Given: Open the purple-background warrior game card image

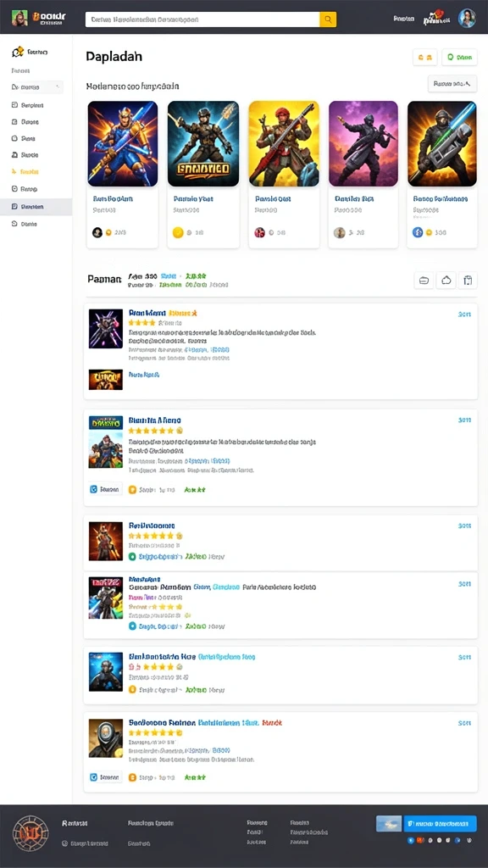Looking at the screenshot, I should tap(363, 143).
